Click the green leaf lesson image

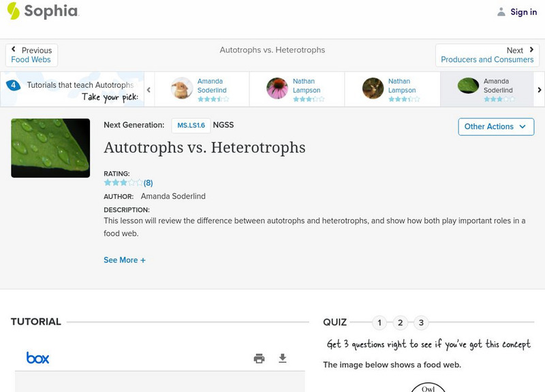point(50,148)
